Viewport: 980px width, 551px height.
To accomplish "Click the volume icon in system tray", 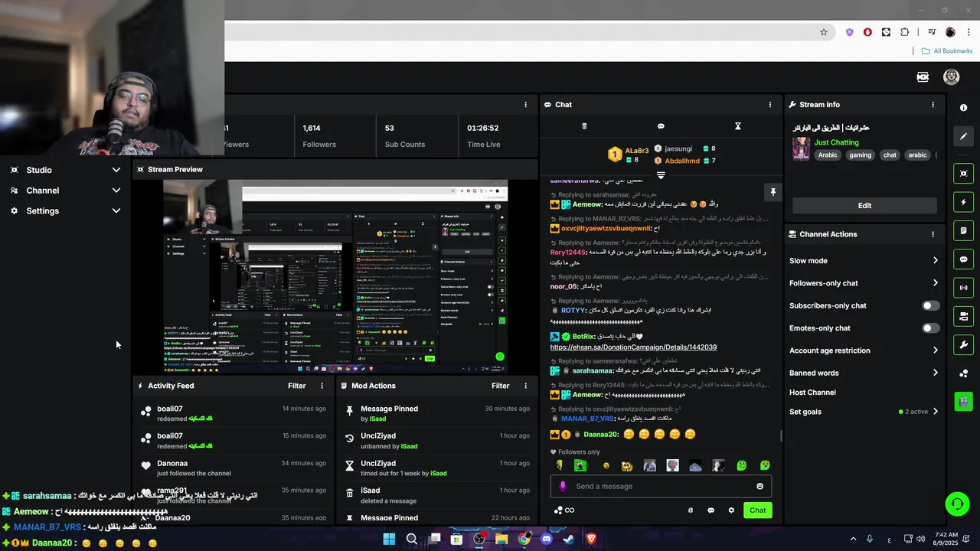I will coord(920,539).
